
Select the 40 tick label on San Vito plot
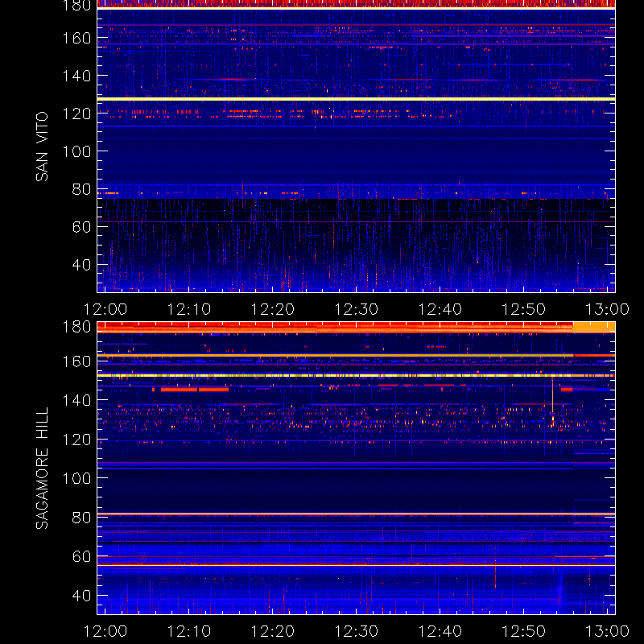tap(81, 265)
